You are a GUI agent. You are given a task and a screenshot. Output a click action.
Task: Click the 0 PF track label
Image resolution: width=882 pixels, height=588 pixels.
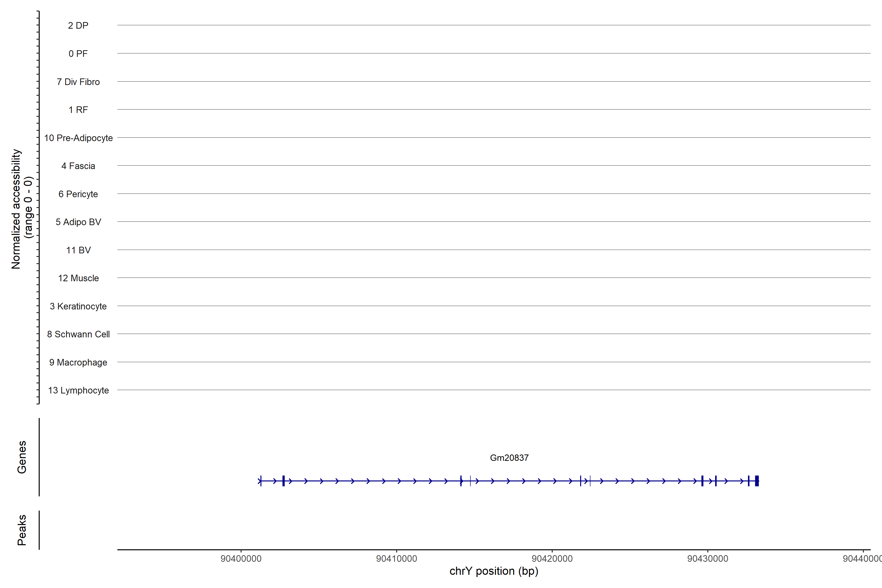[78, 54]
